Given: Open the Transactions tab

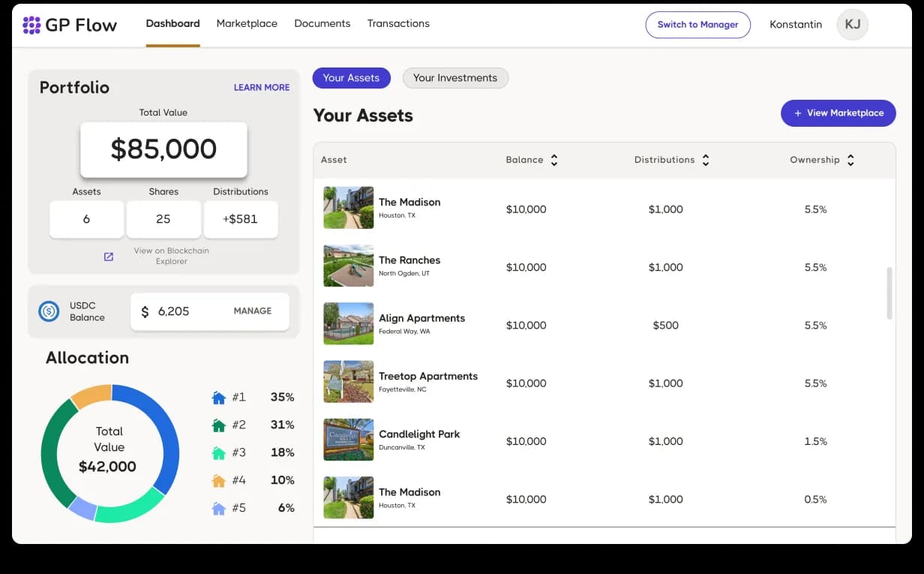Looking at the screenshot, I should (398, 24).
